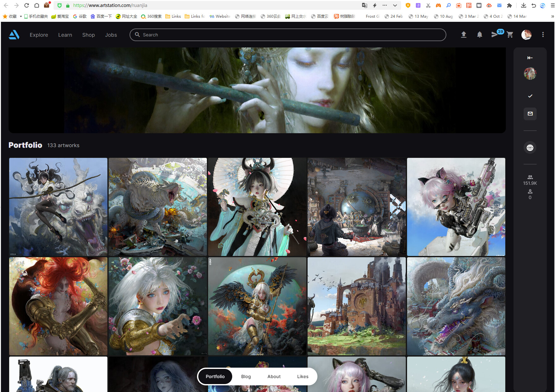Open the Jobs menu item
The height and width of the screenshot is (392, 555).
pyautogui.click(x=111, y=35)
